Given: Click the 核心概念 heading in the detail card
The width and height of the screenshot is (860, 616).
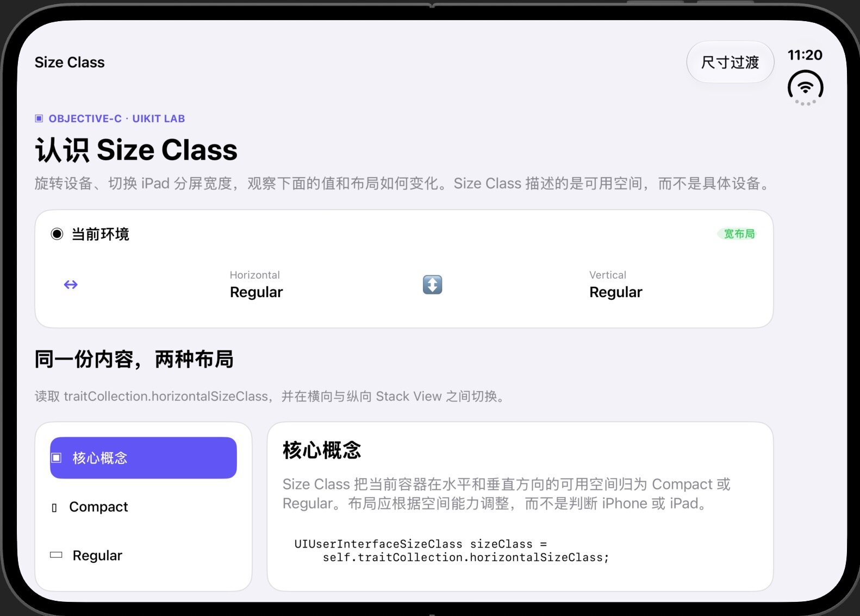Looking at the screenshot, I should point(322,450).
